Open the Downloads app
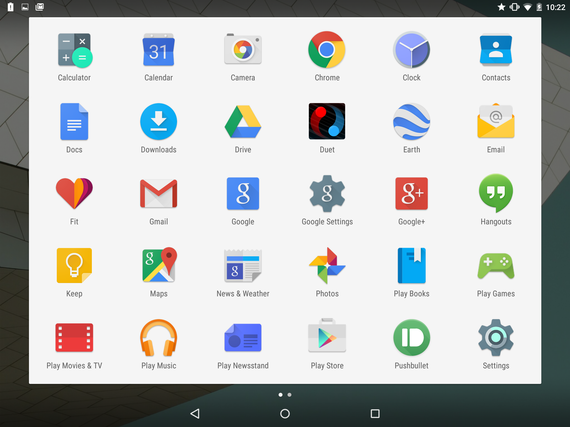Screen dimensions: 570x427 (x=158, y=122)
